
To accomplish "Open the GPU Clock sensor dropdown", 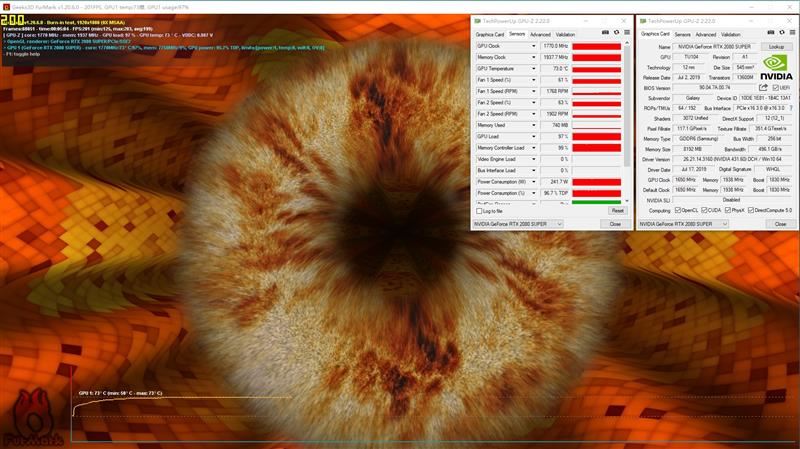I will click(x=534, y=46).
